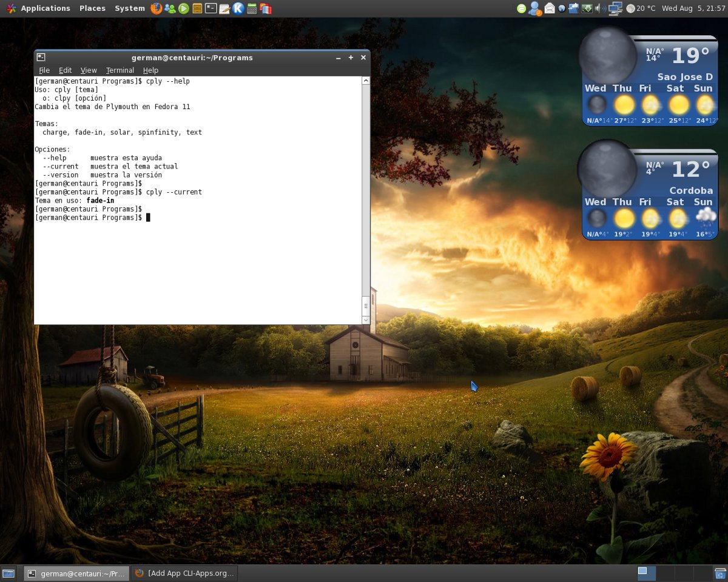Click Sun rain-cloud forecast in Cordoba widget

coord(706,218)
